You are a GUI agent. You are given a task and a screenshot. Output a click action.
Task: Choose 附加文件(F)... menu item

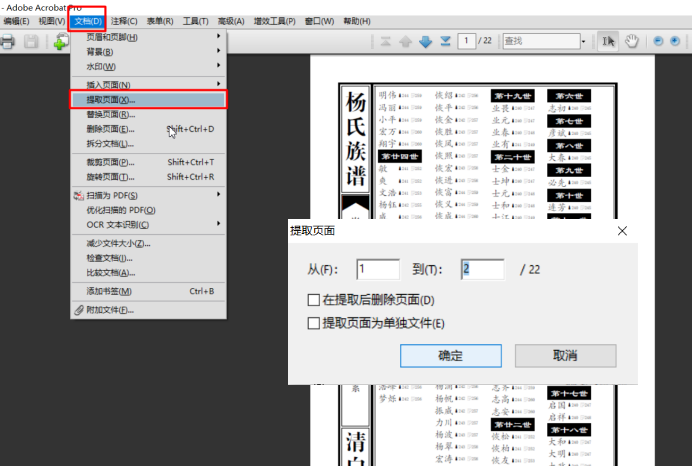coord(148,310)
